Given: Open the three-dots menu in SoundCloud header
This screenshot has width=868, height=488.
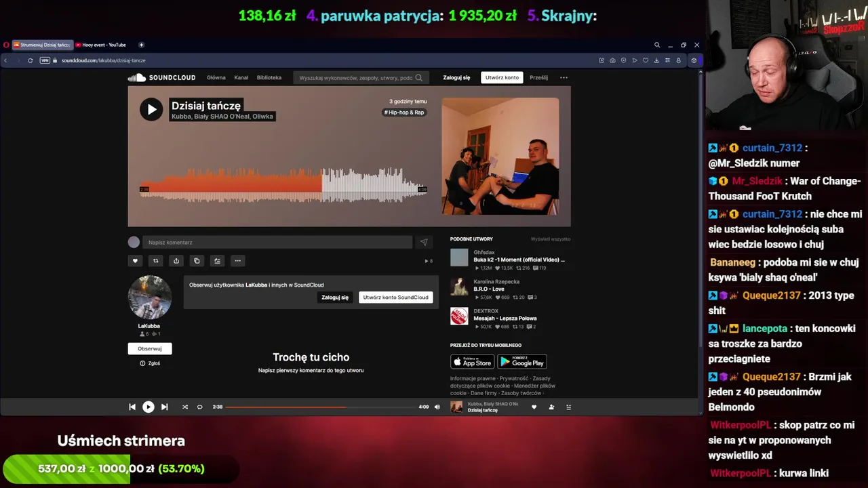Looking at the screenshot, I should pos(564,77).
